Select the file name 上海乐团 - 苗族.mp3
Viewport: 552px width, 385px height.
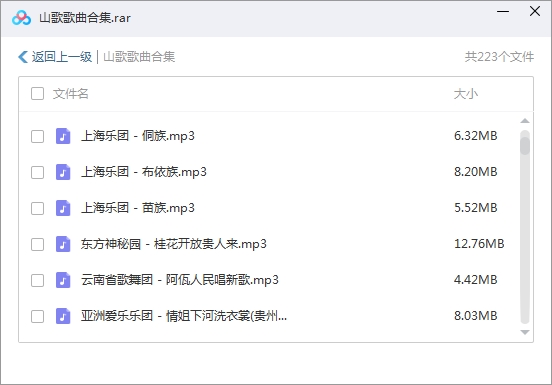tap(138, 208)
